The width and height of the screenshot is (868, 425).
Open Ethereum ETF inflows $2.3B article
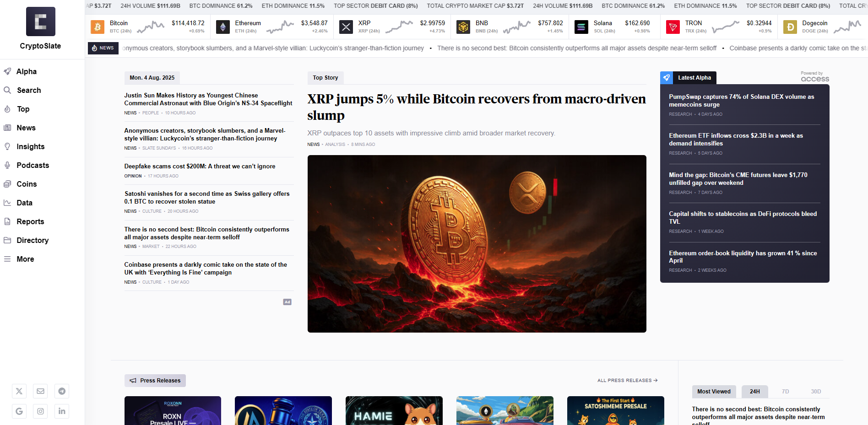click(736, 140)
